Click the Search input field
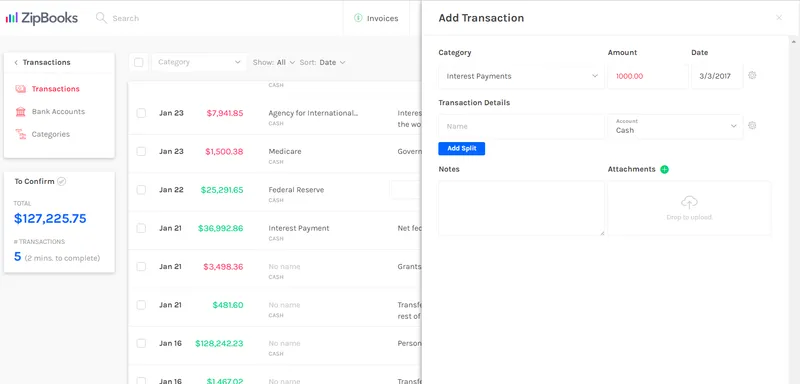The height and width of the screenshot is (384, 800). coord(126,18)
